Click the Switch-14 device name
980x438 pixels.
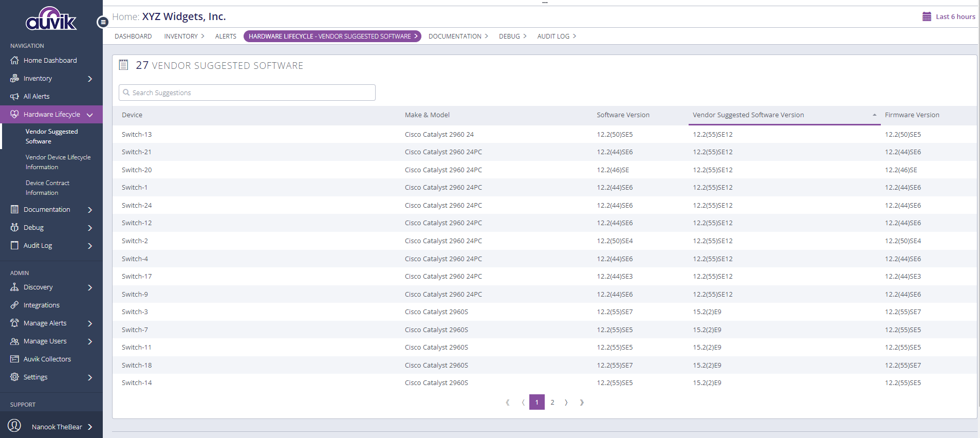pos(137,382)
